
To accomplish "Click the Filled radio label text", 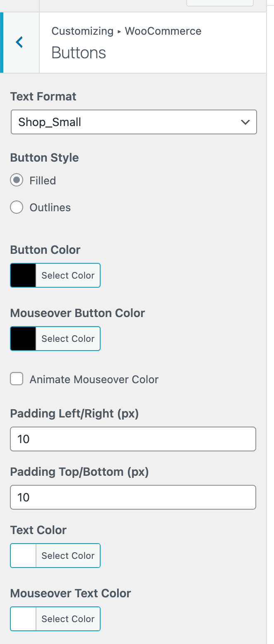I will [43, 181].
